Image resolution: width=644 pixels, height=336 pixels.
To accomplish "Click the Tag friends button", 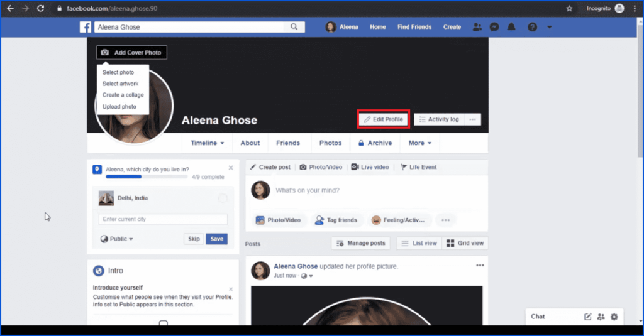I will point(336,220).
